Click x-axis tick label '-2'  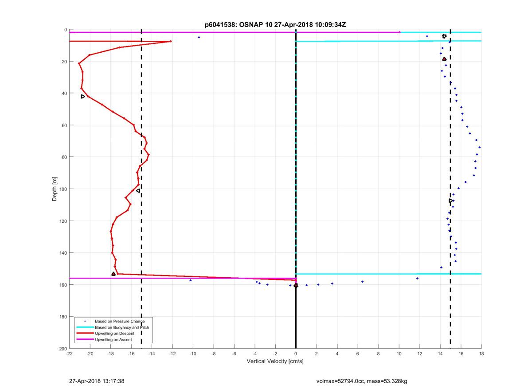coord(275,354)
